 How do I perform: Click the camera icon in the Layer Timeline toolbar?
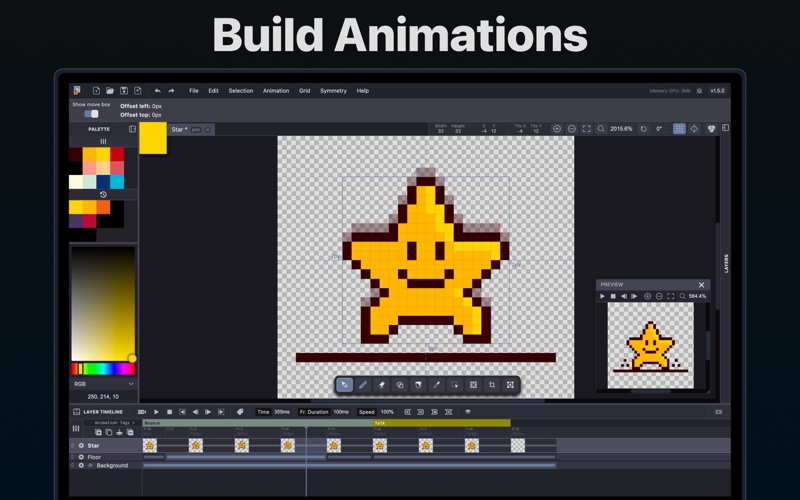pos(142,412)
